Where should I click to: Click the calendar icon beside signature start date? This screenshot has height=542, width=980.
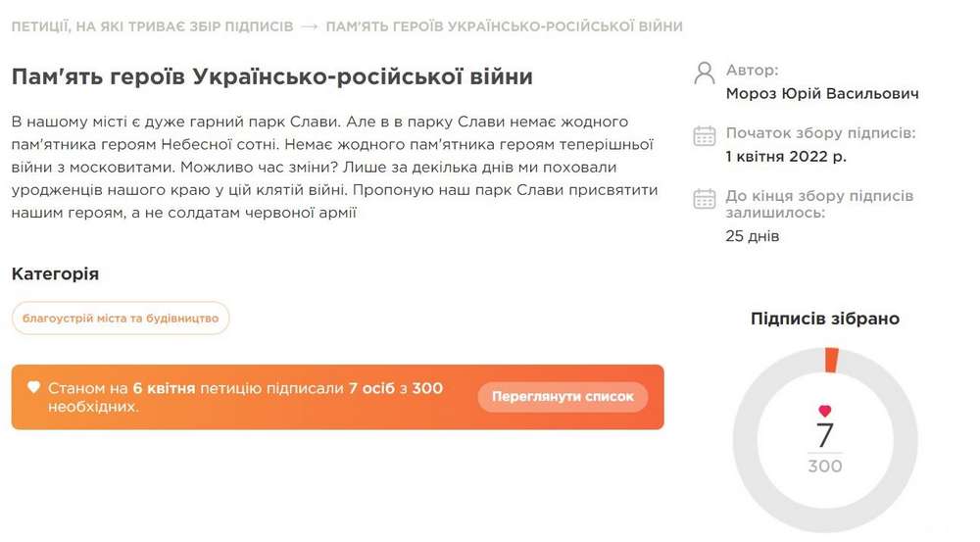705,136
